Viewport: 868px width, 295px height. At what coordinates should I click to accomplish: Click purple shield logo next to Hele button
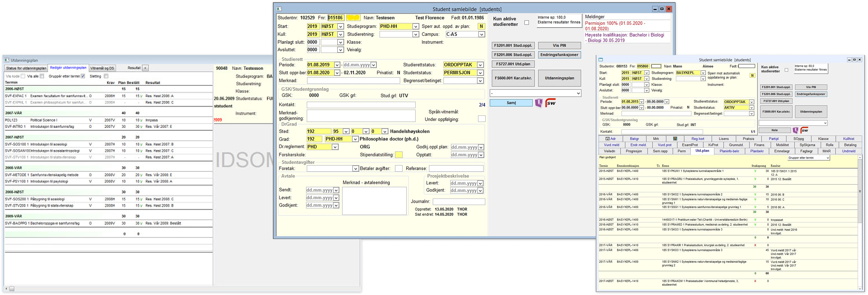pos(795,130)
